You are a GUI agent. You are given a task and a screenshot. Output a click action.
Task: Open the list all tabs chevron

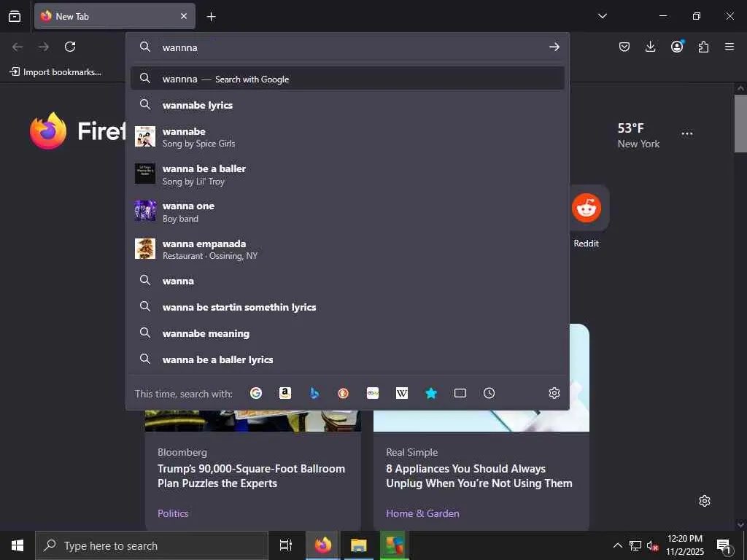pos(602,16)
